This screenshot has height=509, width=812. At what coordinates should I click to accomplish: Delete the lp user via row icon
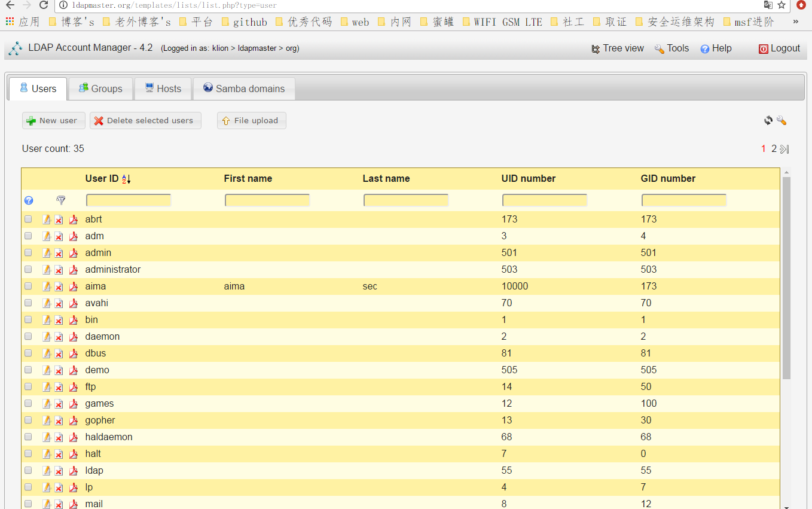[x=59, y=487]
